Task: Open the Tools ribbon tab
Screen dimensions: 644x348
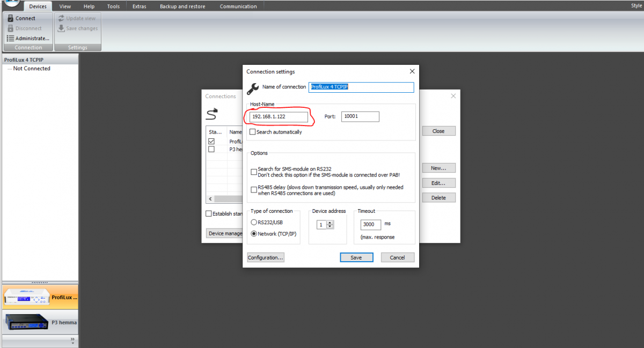Action: [x=113, y=6]
